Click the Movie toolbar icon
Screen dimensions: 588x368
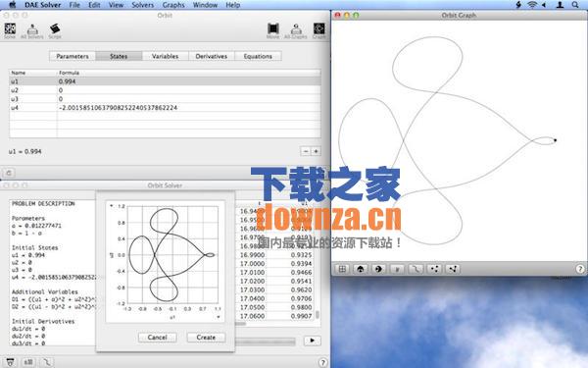(272, 30)
